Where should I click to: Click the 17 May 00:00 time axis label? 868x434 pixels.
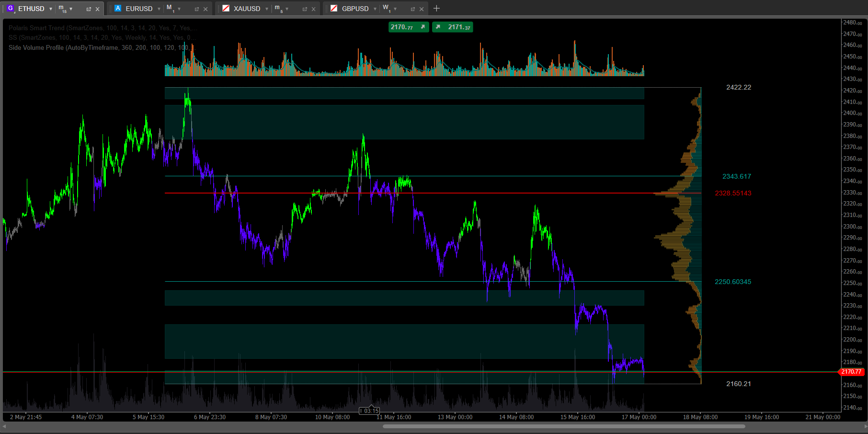[639, 417]
